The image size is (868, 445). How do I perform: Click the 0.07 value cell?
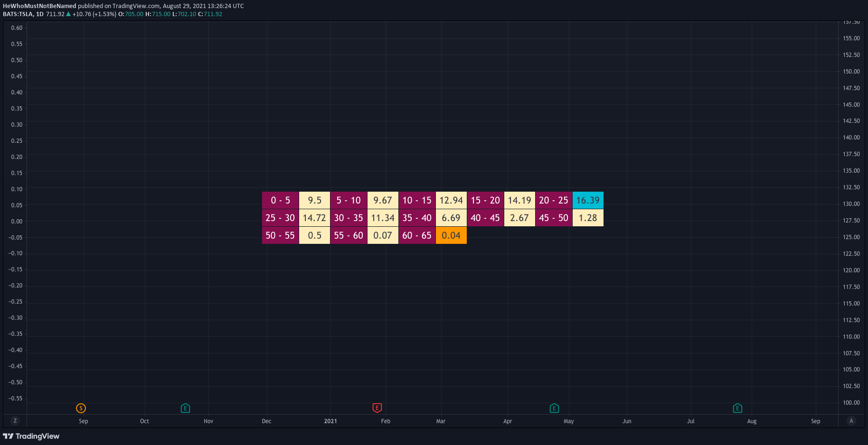pos(383,235)
